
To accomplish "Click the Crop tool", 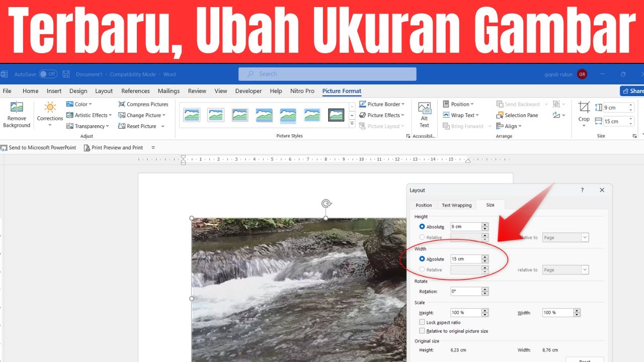I will pyautogui.click(x=584, y=114).
